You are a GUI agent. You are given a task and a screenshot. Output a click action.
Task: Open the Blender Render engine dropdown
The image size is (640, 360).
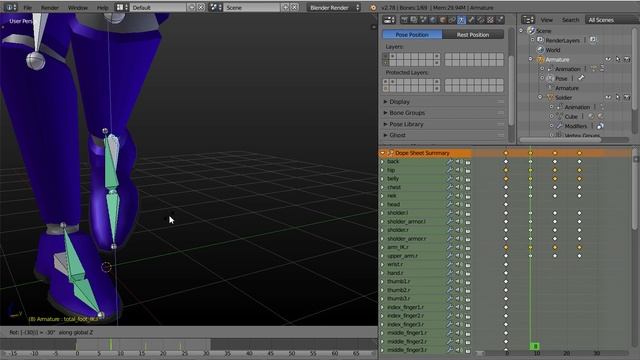pyautogui.click(x=334, y=7)
